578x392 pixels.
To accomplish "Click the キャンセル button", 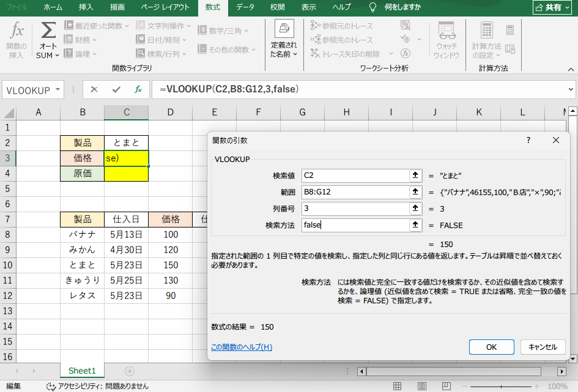I will (x=543, y=347).
